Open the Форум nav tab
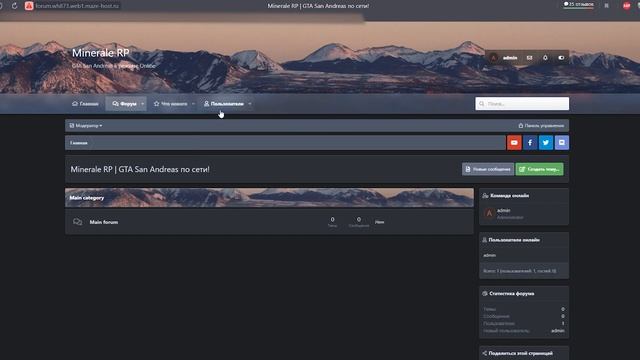This screenshot has width=640, height=360. click(124, 104)
